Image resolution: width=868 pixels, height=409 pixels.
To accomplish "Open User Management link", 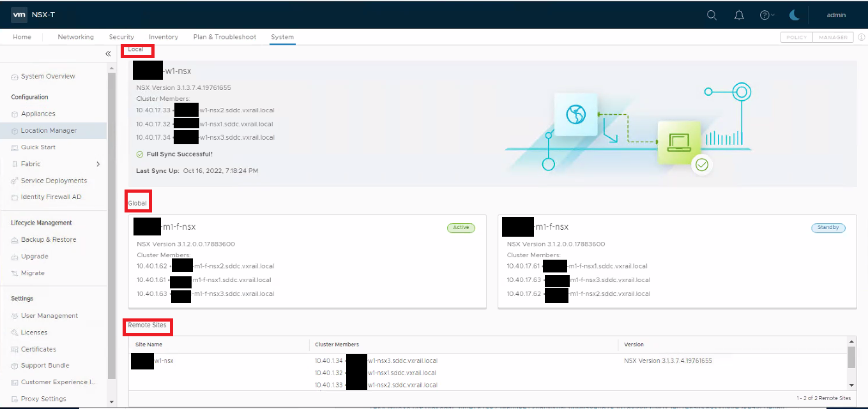I will (49, 316).
